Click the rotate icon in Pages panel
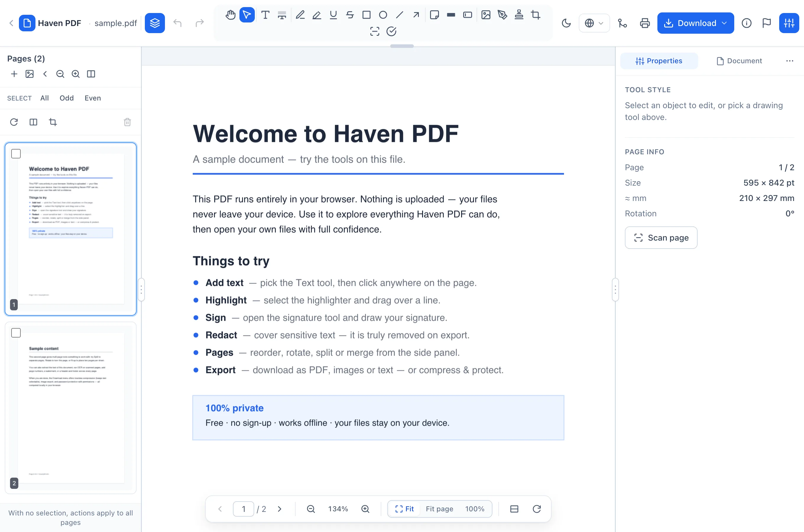804x532 pixels. click(x=14, y=122)
